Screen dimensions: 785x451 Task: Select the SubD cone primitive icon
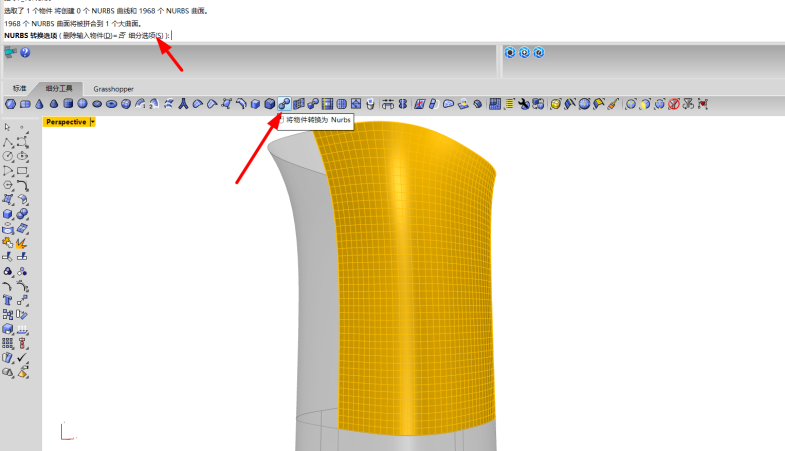(39, 103)
